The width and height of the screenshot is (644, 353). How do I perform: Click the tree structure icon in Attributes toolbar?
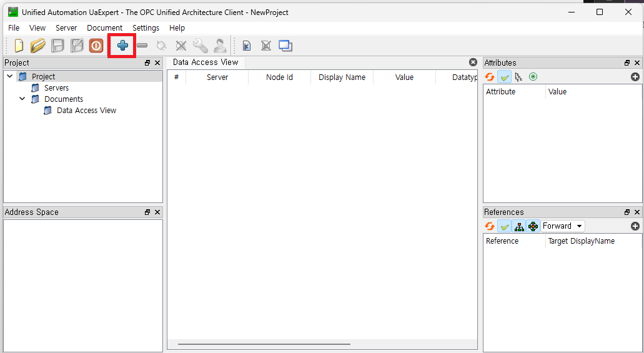tap(518, 77)
